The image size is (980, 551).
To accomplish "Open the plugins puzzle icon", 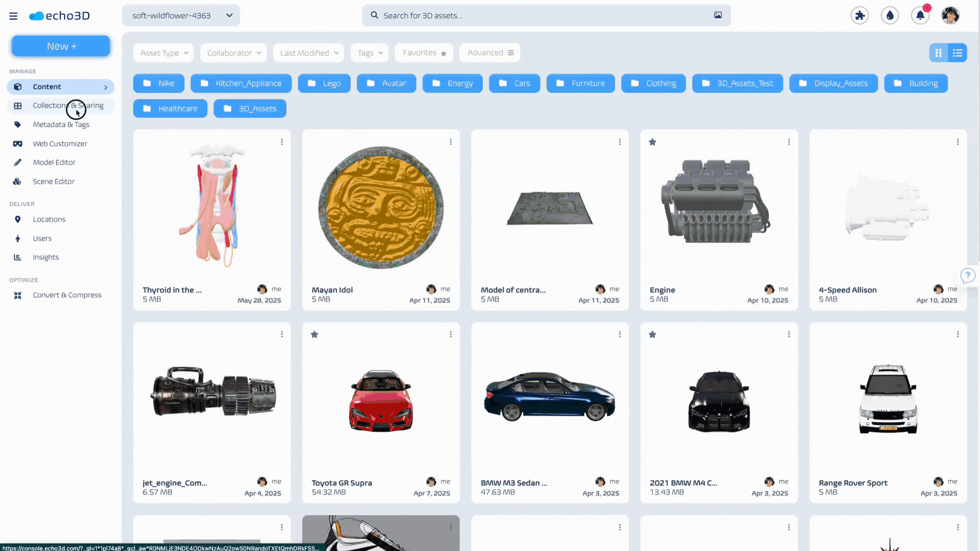I will tap(860, 15).
